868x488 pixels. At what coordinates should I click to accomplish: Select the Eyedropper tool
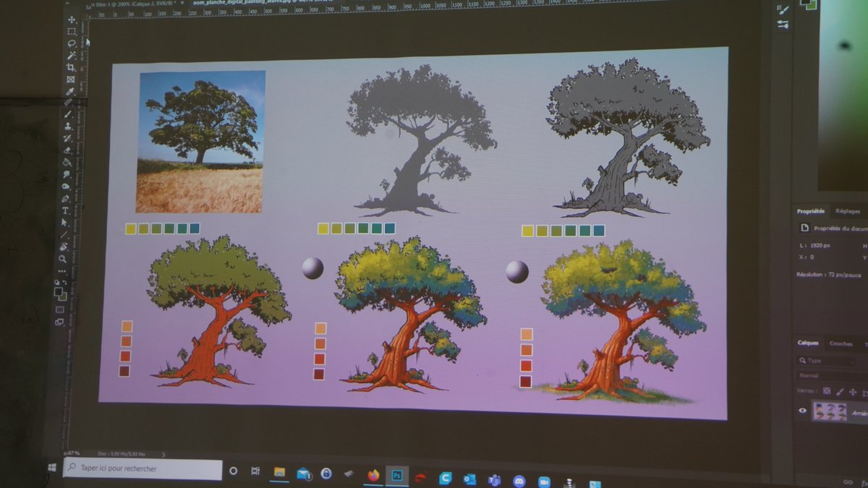(71, 92)
